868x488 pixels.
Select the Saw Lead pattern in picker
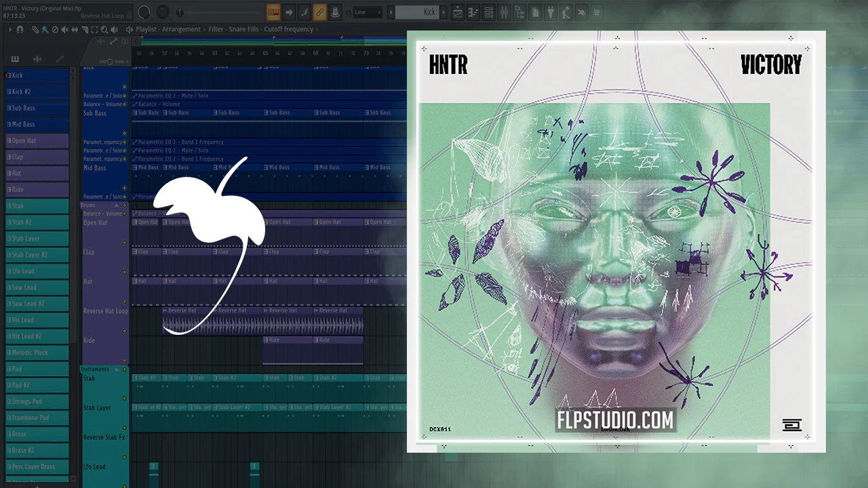coord(37,287)
